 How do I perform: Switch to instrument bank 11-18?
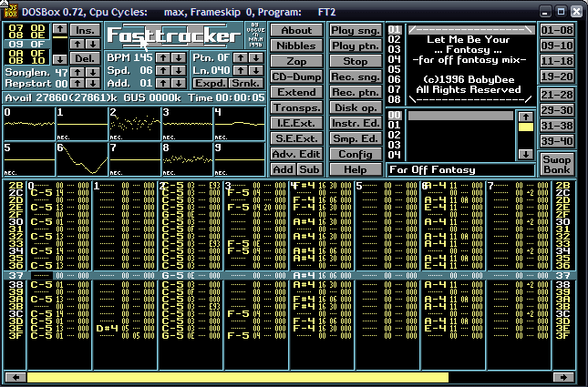tap(557, 61)
